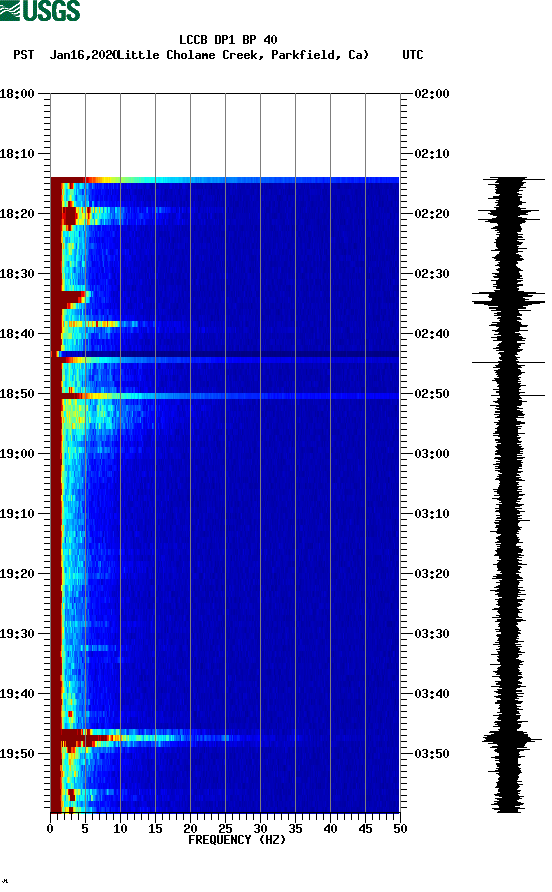Select the 'LCCB DP1 BP 40' title
The image size is (552, 892).
pos(228,40)
